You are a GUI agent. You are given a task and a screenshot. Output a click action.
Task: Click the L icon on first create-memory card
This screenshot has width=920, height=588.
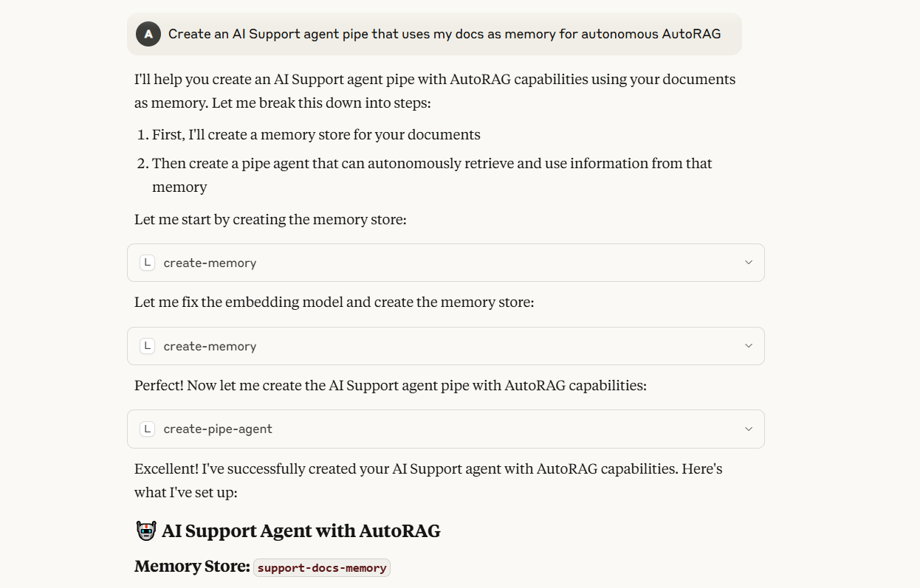coord(147,262)
